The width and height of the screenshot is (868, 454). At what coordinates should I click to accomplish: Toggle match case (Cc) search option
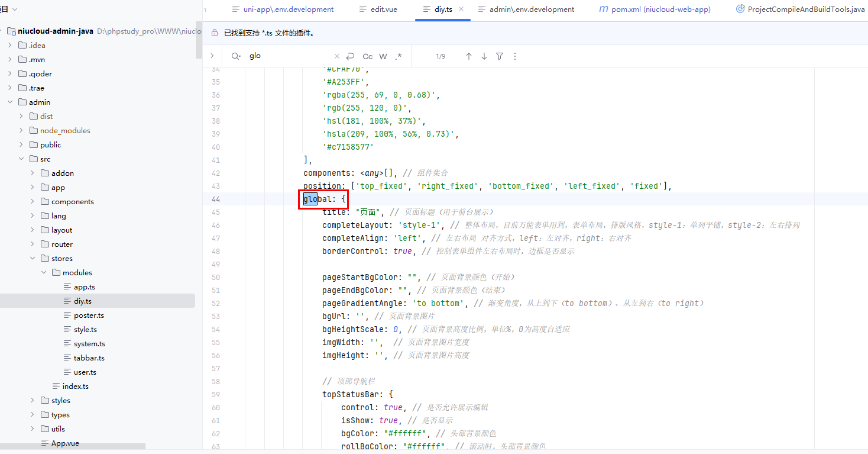(x=367, y=56)
